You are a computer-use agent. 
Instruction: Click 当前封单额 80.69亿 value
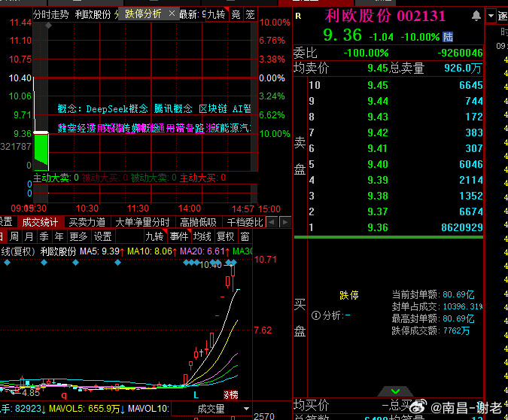click(x=458, y=294)
